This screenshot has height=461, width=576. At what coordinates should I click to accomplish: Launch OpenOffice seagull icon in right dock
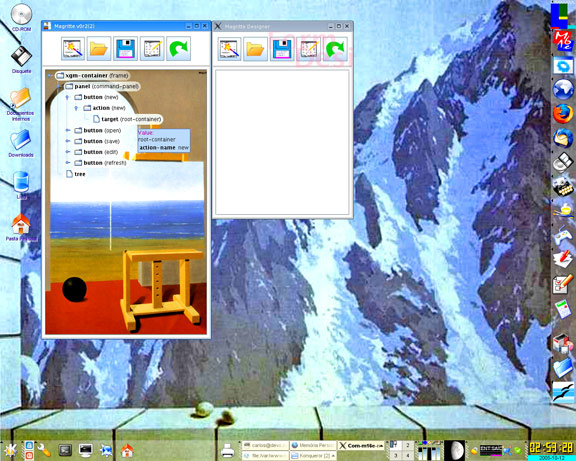[563, 392]
